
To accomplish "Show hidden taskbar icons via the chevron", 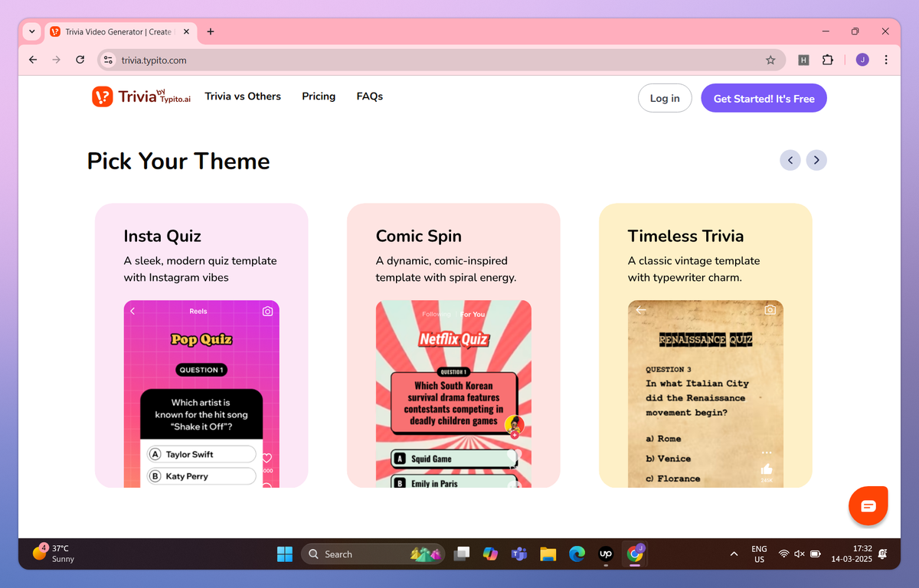I will pos(733,554).
